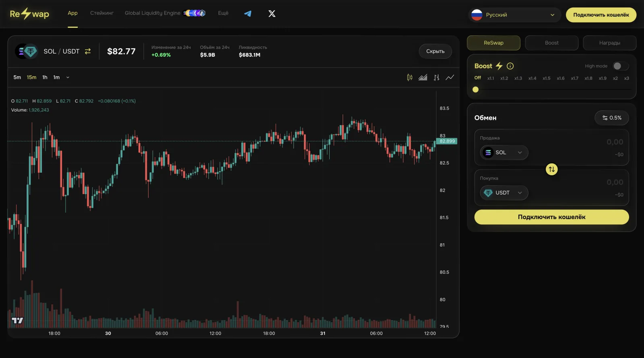Click the SOL/USDT pair token icon
The image size is (644, 358).
[x=27, y=51]
